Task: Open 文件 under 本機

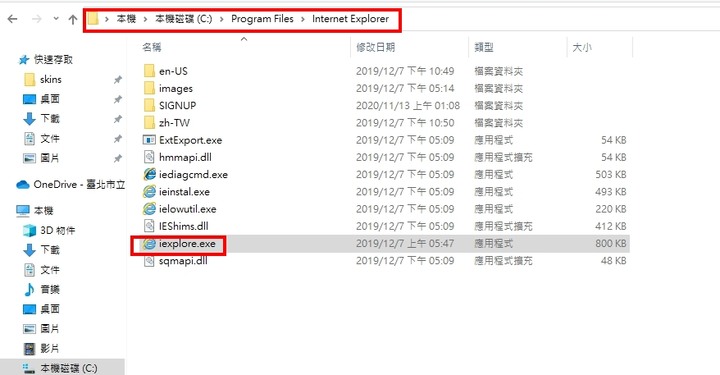Action: 50,269
